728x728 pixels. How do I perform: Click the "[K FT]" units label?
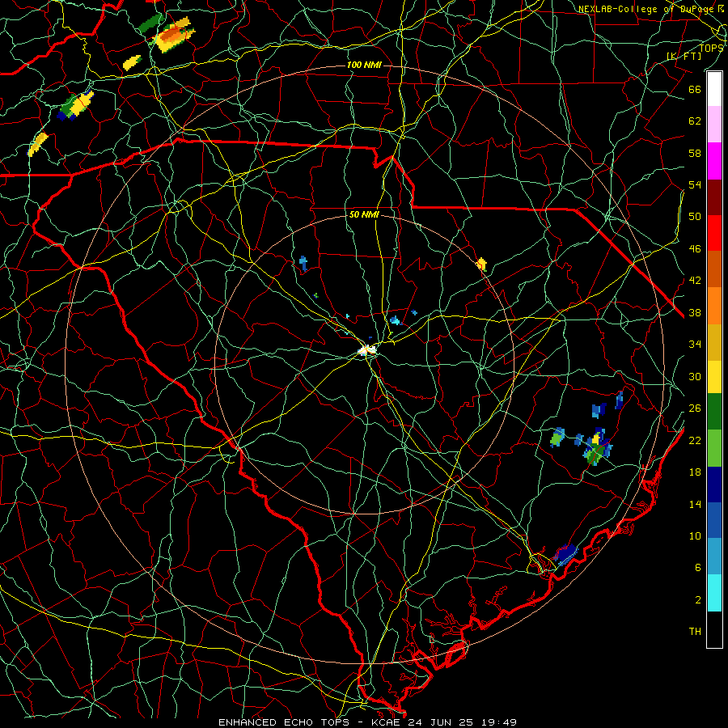(x=684, y=56)
